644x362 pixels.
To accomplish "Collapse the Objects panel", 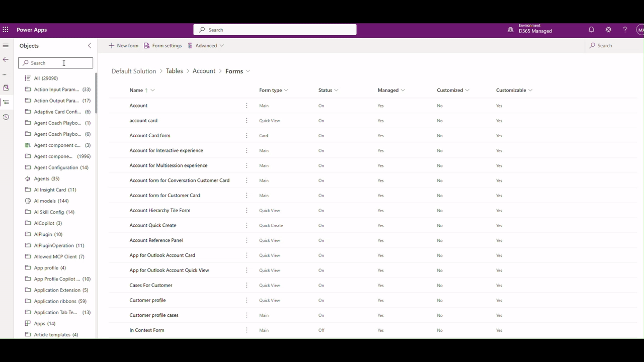I will [90, 46].
